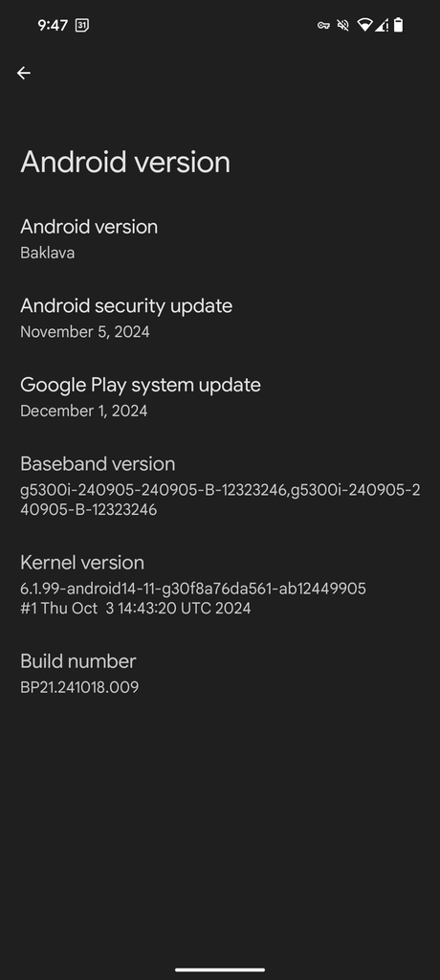Select the Baseband version entry
Viewport: 440px width, 980px height.
[x=220, y=485]
